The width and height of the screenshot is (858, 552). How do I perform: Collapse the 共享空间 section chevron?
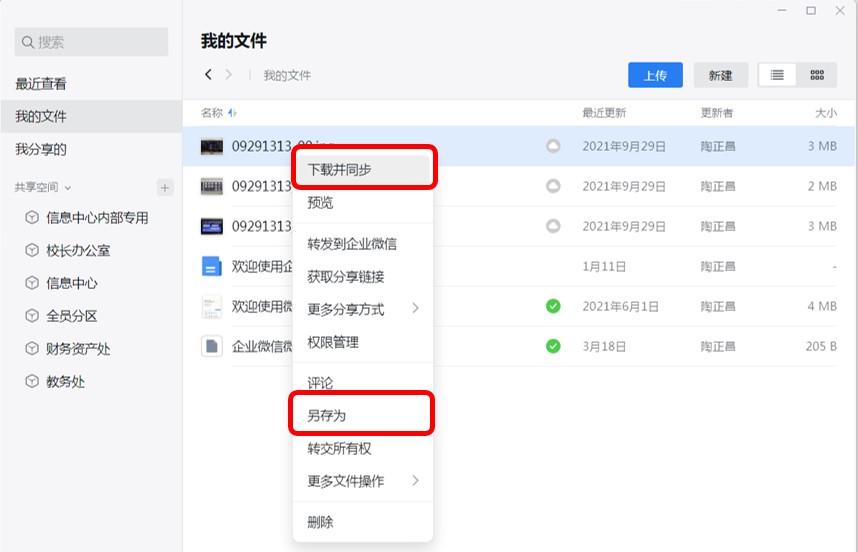point(68,188)
